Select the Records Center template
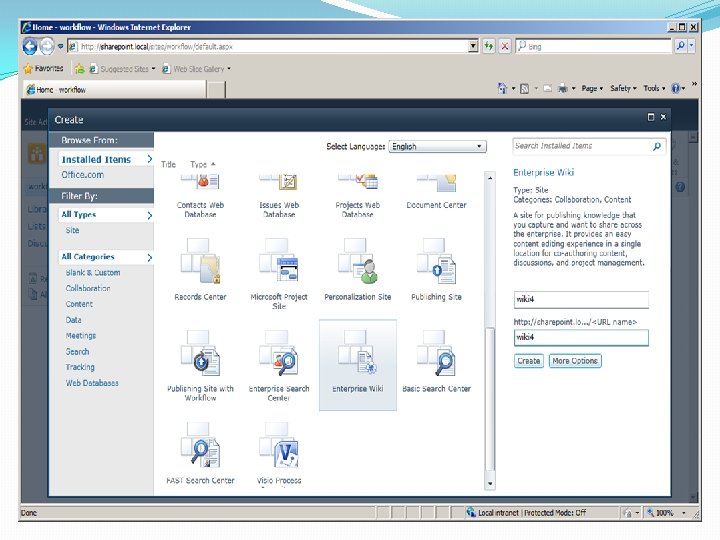Image resolution: width=720 pixels, height=540 pixels. coord(200,270)
